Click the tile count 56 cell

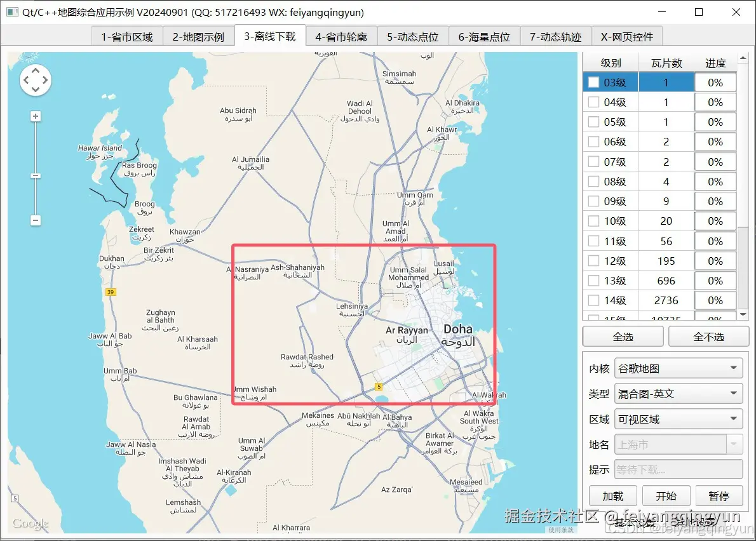(x=666, y=241)
